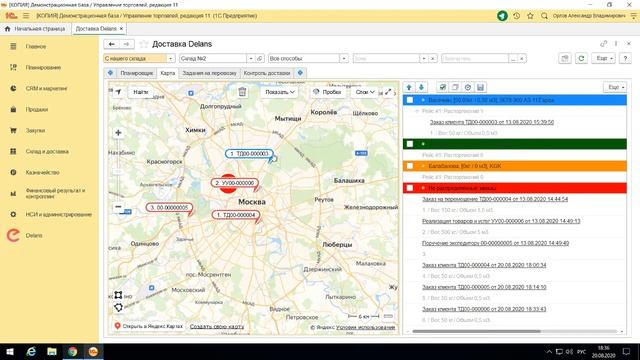Open the Склад №2 dropdown arrow
This screenshot has height=360, width=640.
tap(251, 58)
